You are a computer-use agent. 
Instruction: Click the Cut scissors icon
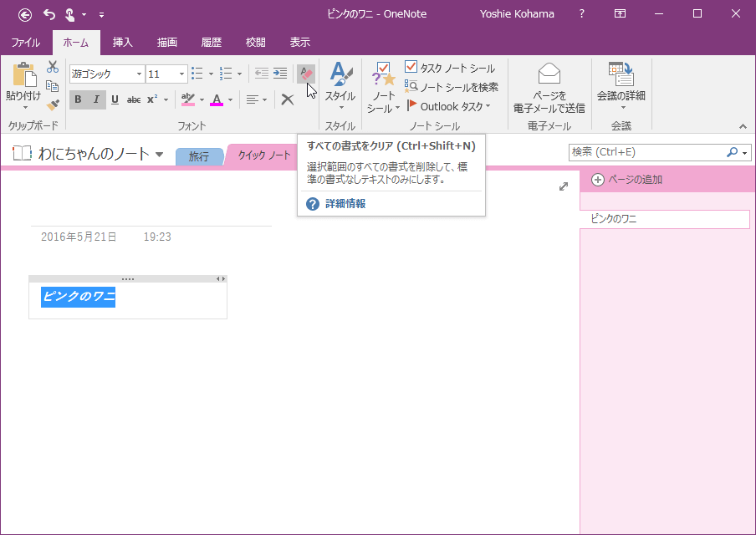click(53, 67)
